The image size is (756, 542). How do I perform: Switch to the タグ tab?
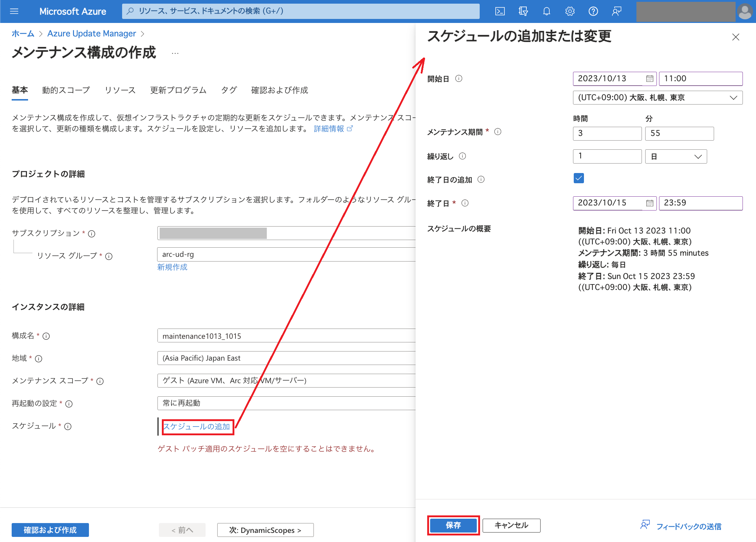[x=229, y=90]
